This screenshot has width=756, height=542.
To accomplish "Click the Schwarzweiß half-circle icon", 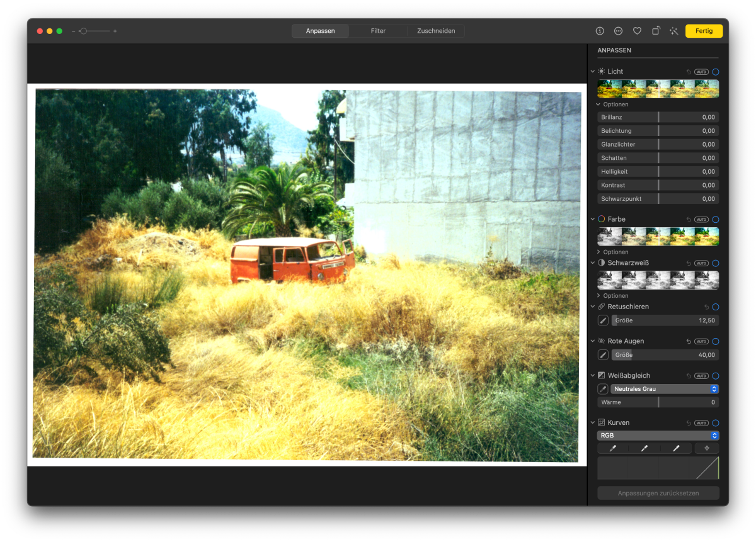I will pos(602,263).
